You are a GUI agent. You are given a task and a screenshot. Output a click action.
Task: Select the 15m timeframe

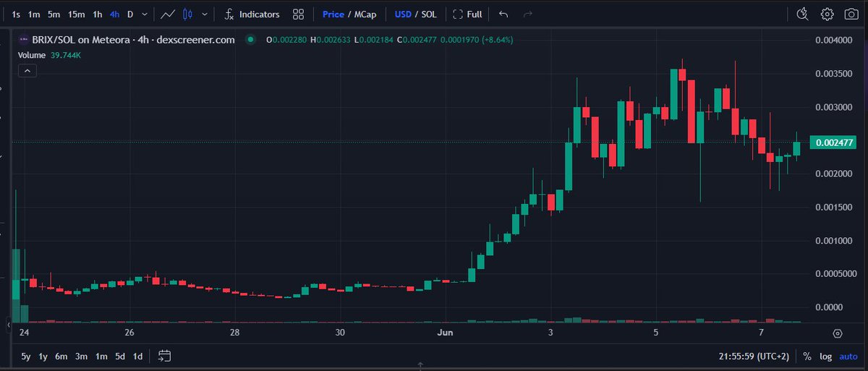77,14
